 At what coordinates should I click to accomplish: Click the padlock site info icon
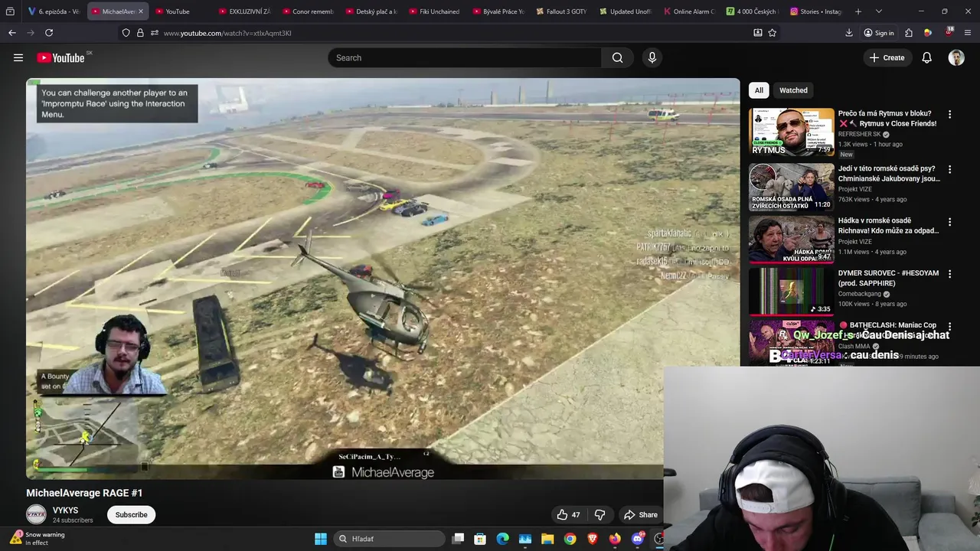click(x=140, y=33)
